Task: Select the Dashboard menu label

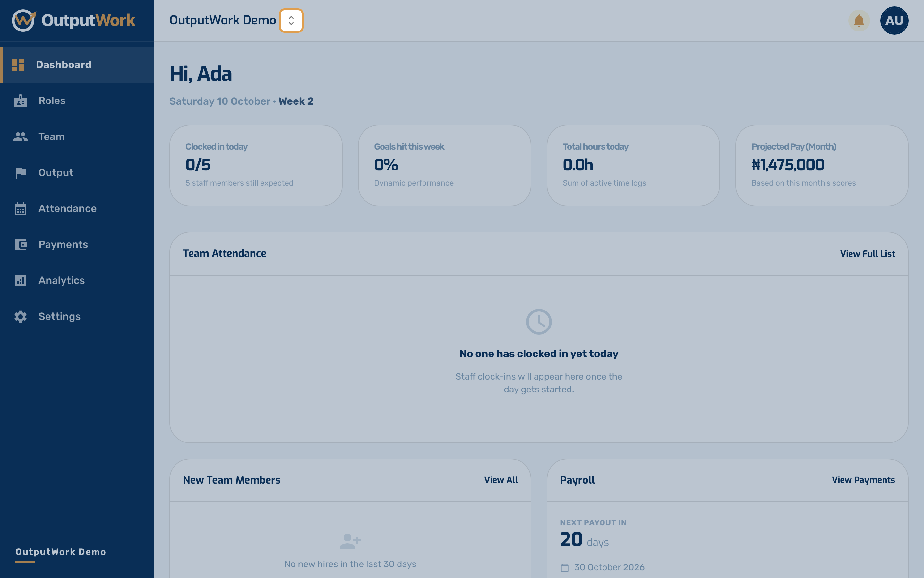Action: (x=64, y=65)
